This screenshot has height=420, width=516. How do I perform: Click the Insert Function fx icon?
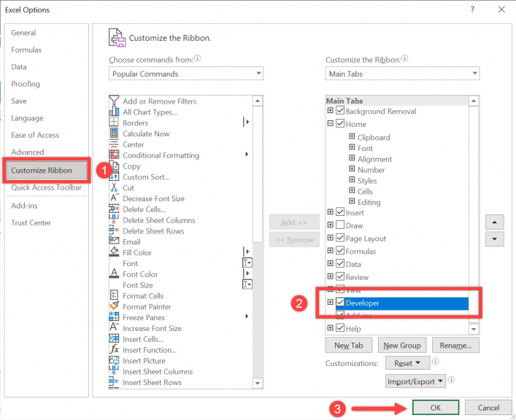pyautogui.click(x=114, y=349)
